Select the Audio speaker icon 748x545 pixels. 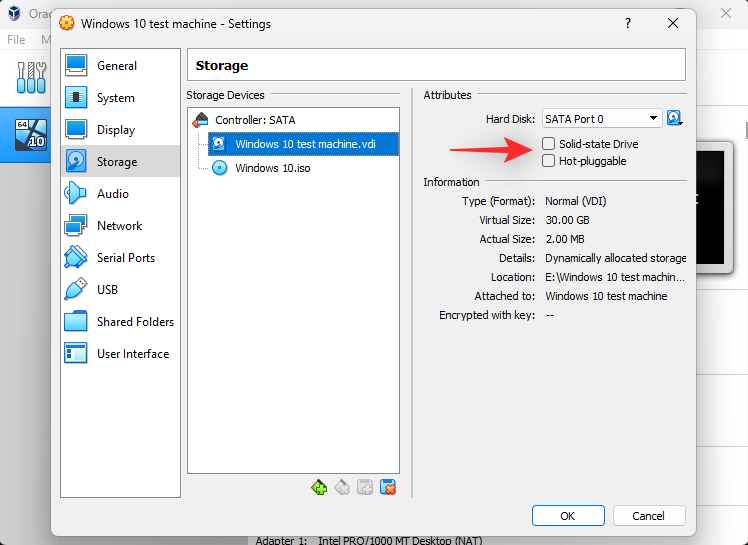76,193
